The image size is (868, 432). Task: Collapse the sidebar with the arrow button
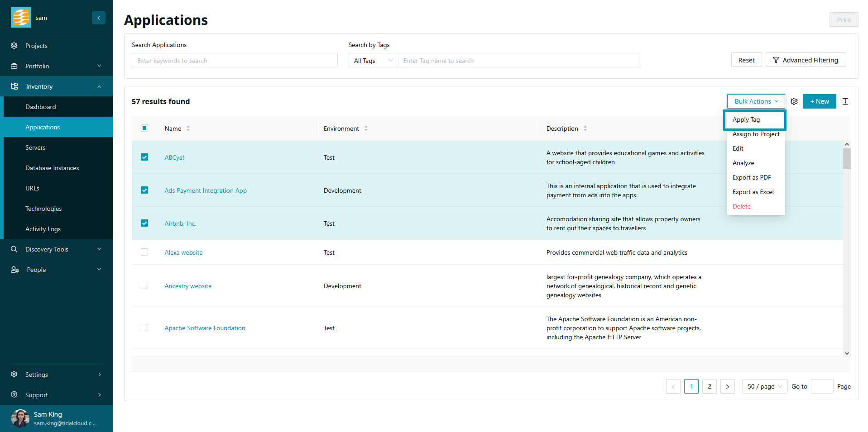98,18
